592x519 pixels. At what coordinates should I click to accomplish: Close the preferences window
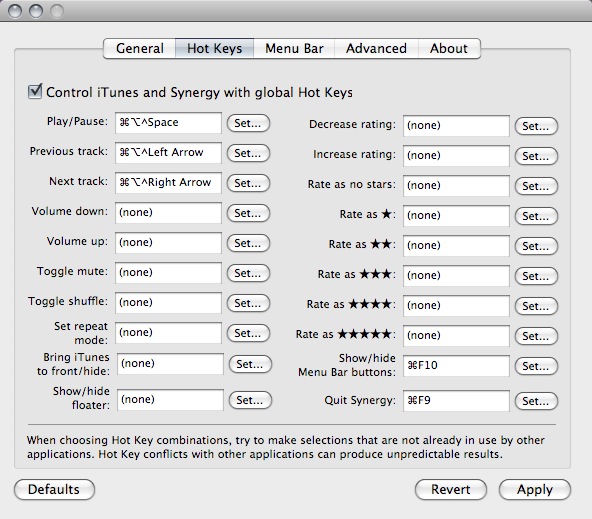tap(15, 11)
